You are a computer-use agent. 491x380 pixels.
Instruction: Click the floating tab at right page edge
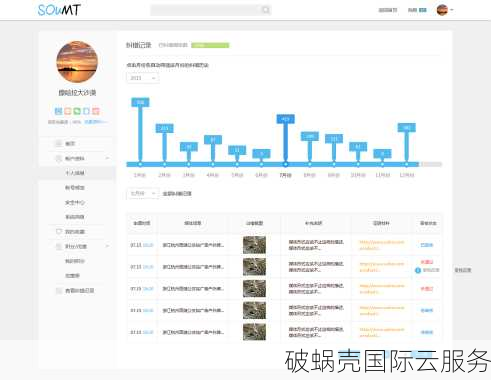coord(463,270)
